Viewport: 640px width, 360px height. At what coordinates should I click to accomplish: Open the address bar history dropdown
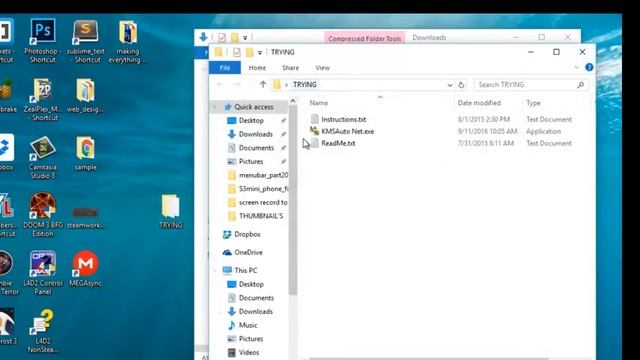pos(449,85)
